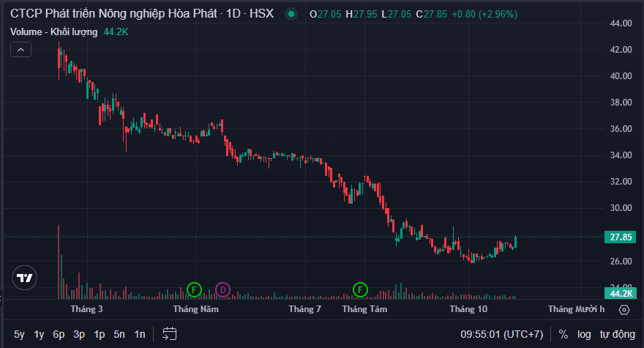Click the Volume - Khối lượng indicator label
Viewport: 644px width, 348px height.
[x=54, y=32]
